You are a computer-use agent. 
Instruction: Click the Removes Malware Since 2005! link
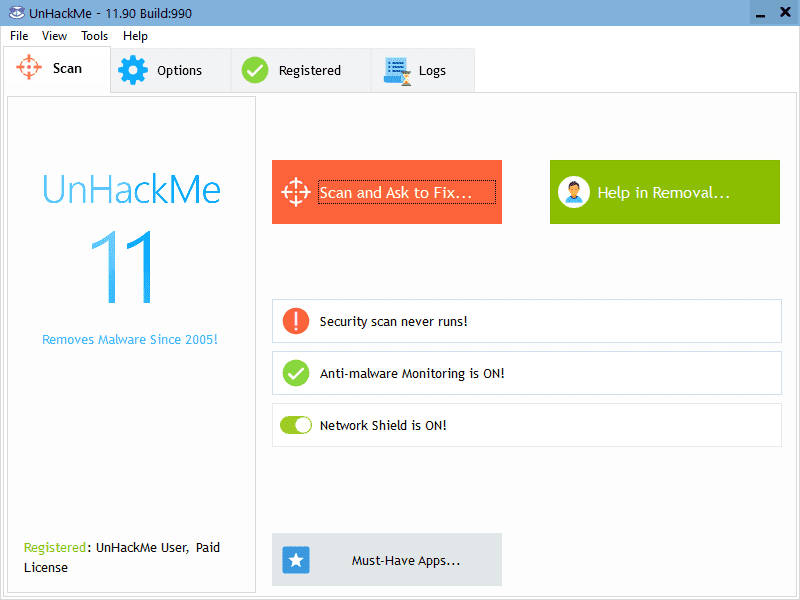point(130,339)
